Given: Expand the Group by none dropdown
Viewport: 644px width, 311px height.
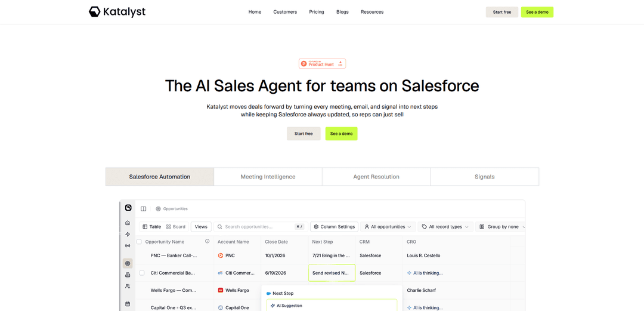Looking at the screenshot, I should point(502,227).
